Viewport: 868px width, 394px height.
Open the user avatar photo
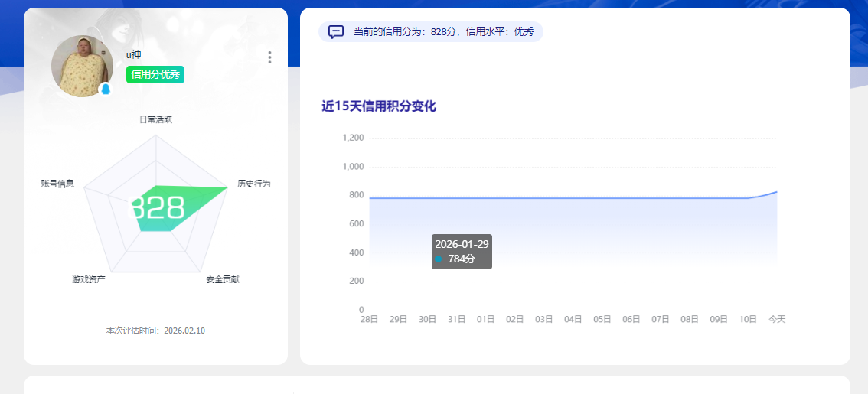coord(82,67)
